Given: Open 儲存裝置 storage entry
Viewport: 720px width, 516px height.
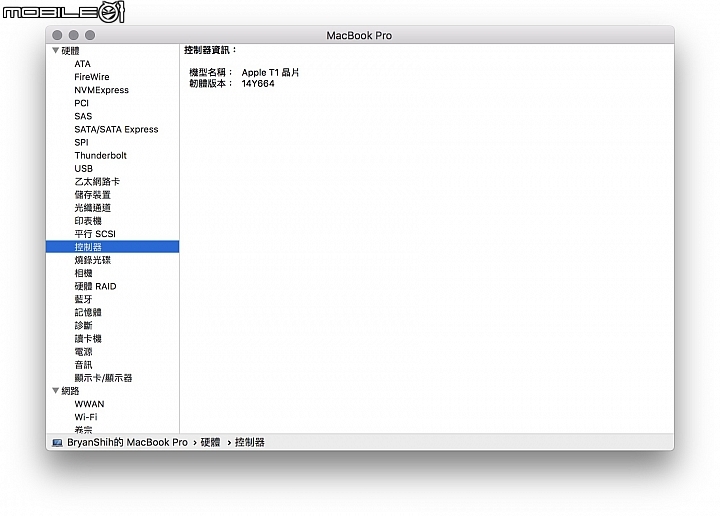Looking at the screenshot, I should 92,195.
